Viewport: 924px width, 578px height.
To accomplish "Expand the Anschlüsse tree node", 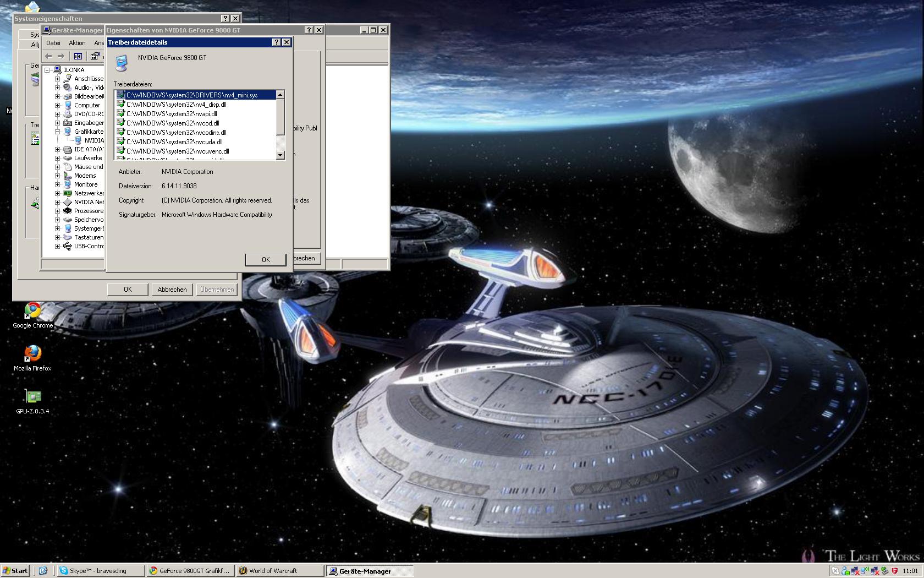I will [x=57, y=79].
